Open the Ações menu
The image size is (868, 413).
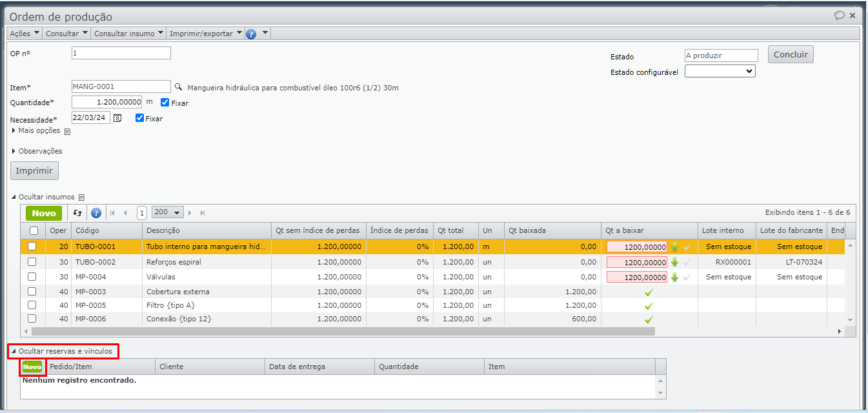[25, 34]
